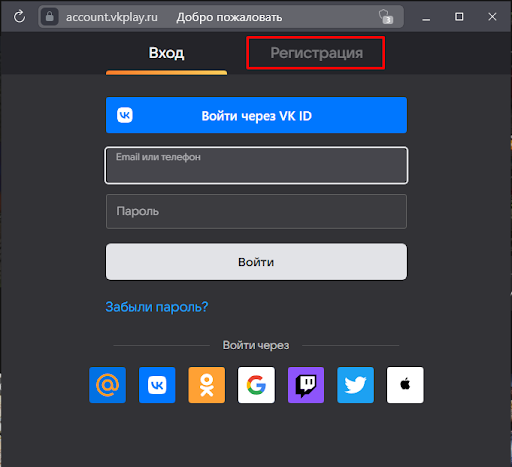Screen dimensions: 512x467
Task: Sign in with the Apple icon
Action: click(405, 385)
